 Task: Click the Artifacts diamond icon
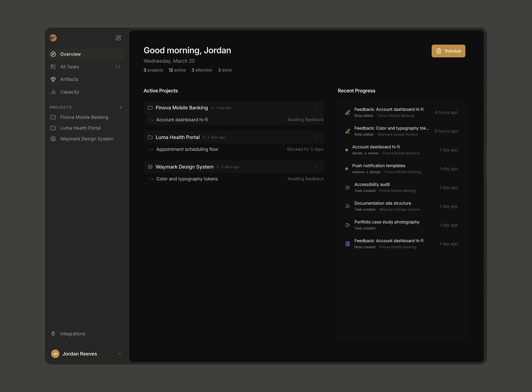(53, 79)
